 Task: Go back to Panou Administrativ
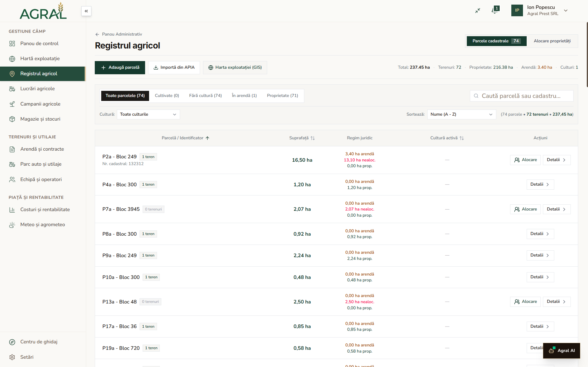119,34
